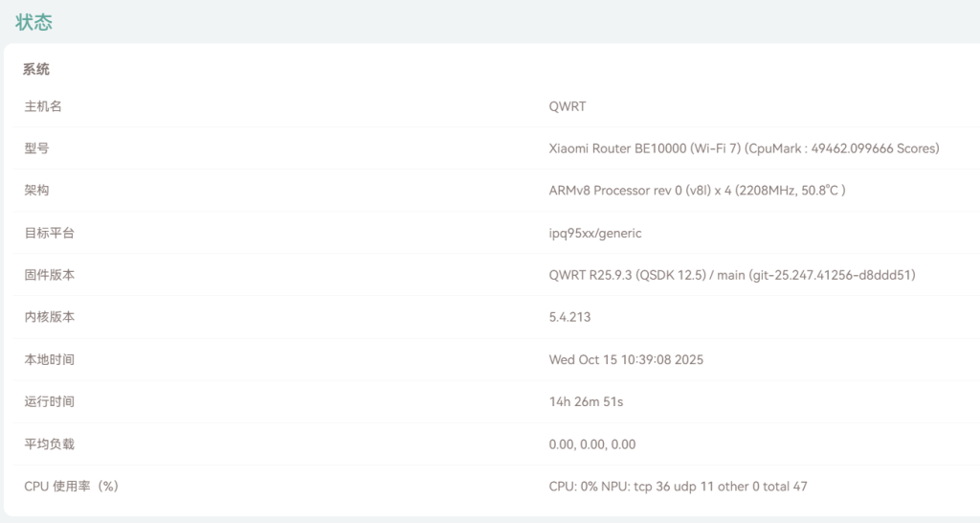This screenshot has height=523, width=980.
Task: Click the 型号 row label
Action: click(x=36, y=148)
